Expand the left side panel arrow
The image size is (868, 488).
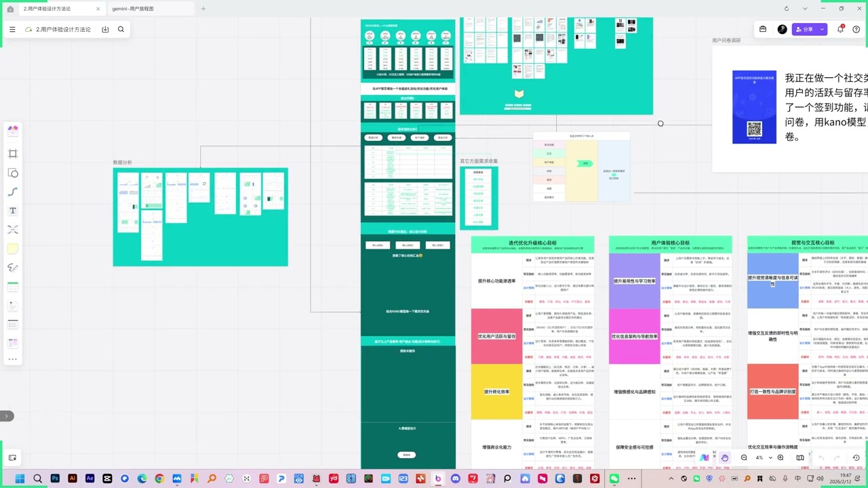coord(6,415)
